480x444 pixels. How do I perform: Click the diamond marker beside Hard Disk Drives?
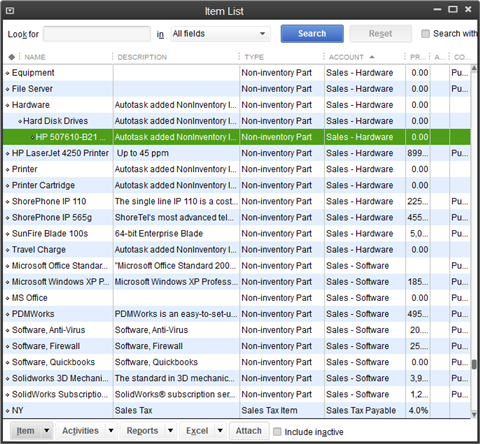pos(20,121)
